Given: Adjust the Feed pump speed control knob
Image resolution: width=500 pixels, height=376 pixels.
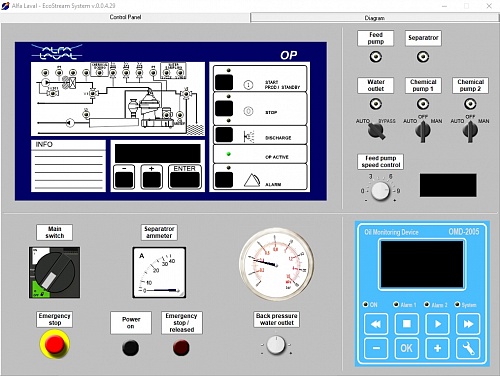Looking at the screenshot, I should pos(380,191).
